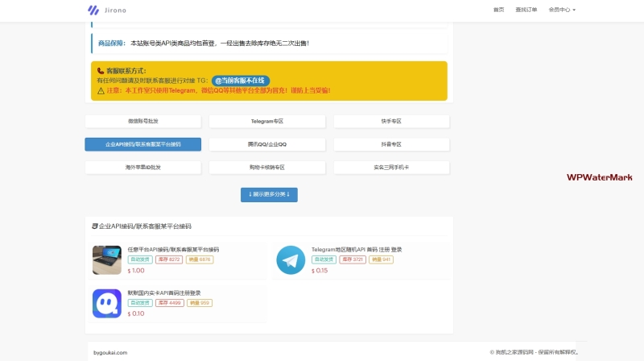Expand more categories with 展示更多分类 button
Image resolution: width=644 pixels, height=361 pixels.
pos(269,194)
